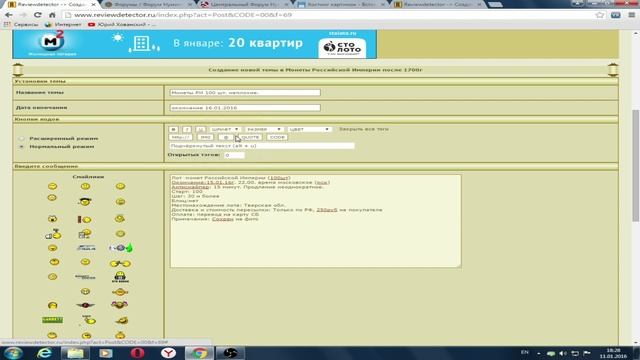640x360 pixels.
Task: Click the end date input field
Action: point(245,108)
